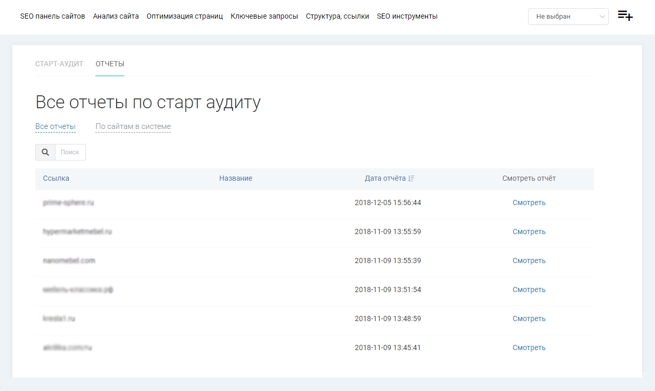Show the Все отчеты filter
The height and width of the screenshot is (391, 655).
pos(55,126)
